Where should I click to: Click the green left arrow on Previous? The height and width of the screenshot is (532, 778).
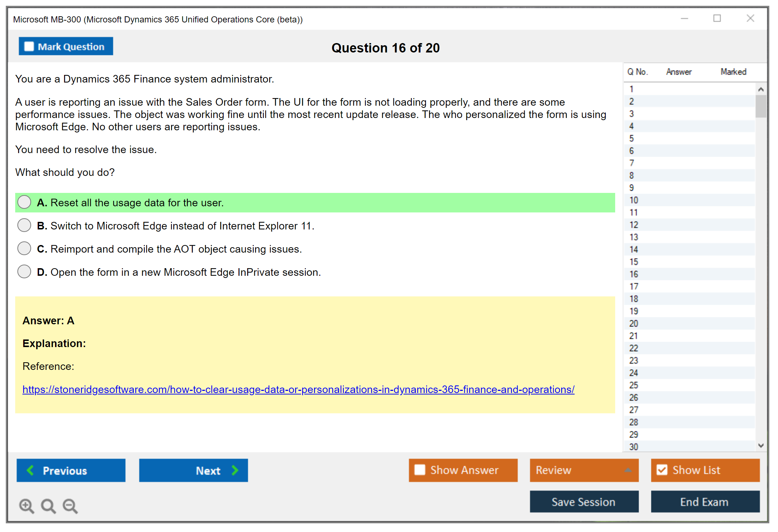tap(30, 470)
